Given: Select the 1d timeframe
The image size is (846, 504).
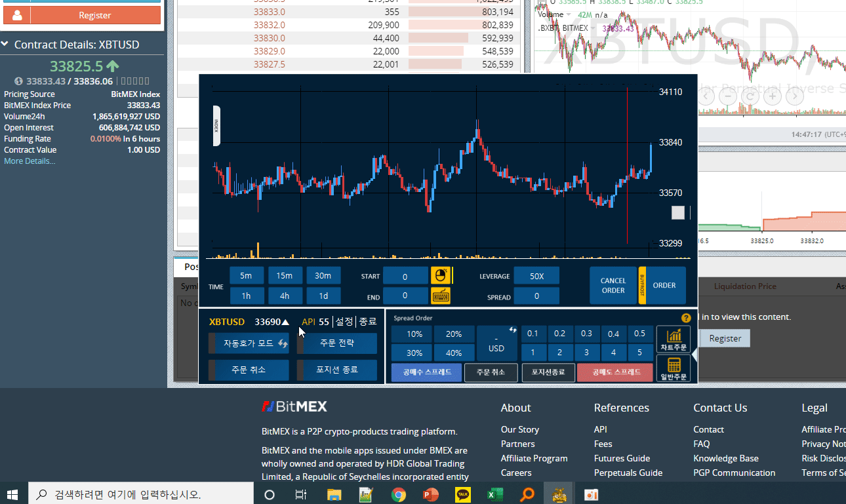Looking at the screenshot, I should click(323, 296).
